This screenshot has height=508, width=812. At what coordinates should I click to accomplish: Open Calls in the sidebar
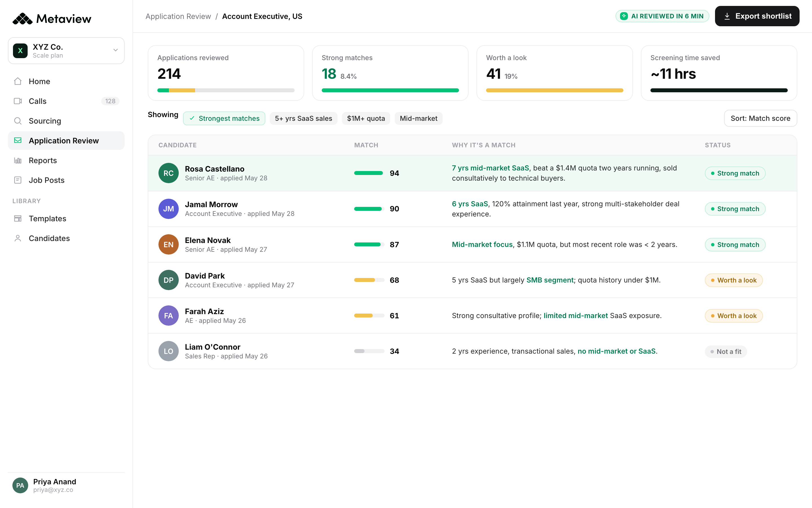tap(66, 101)
